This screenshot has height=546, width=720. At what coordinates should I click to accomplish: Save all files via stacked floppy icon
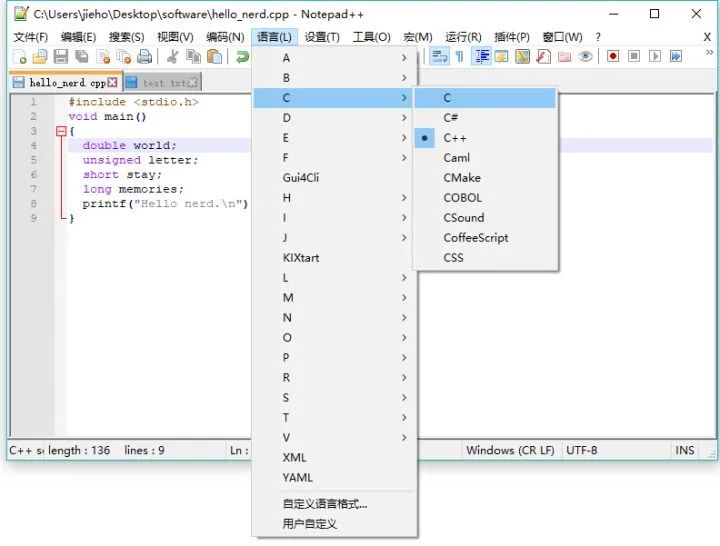[82, 56]
